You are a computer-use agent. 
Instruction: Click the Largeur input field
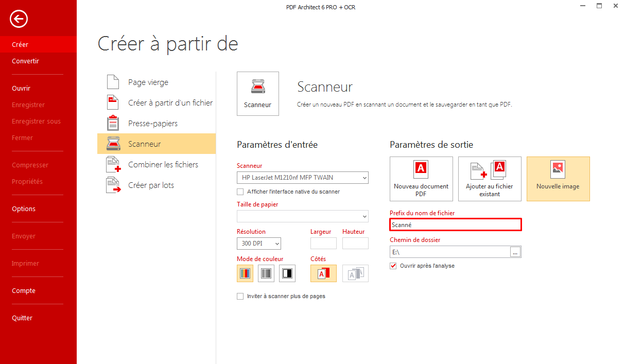(323, 243)
